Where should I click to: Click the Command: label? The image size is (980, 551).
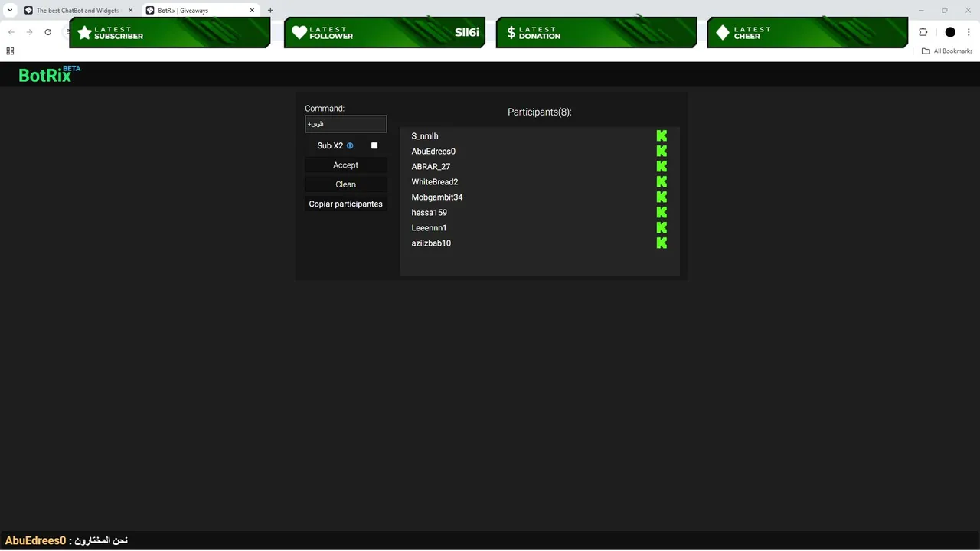325,109
